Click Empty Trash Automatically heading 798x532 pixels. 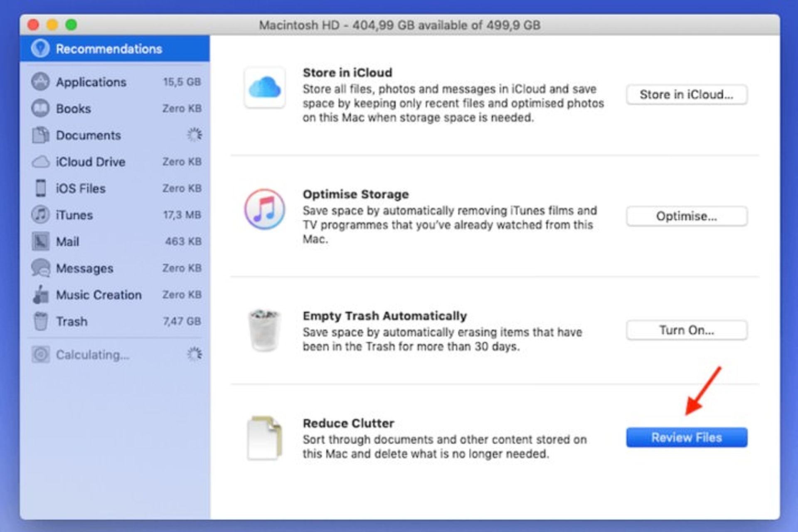pyautogui.click(x=385, y=316)
